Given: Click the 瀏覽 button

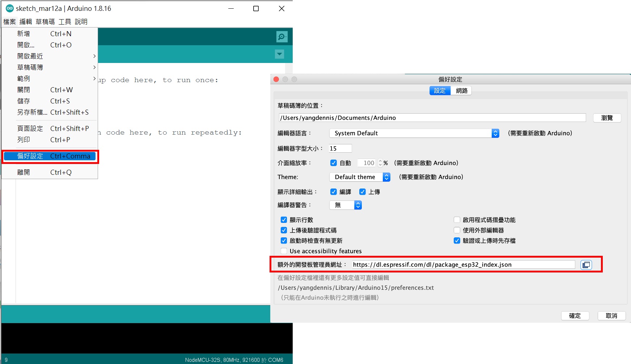Looking at the screenshot, I should (x=607, y=118).
